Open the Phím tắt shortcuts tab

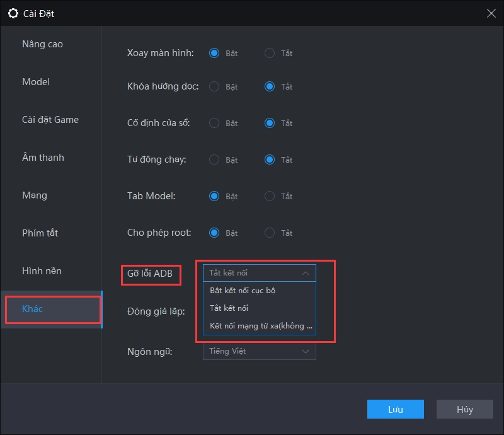(x=40, y=233)
